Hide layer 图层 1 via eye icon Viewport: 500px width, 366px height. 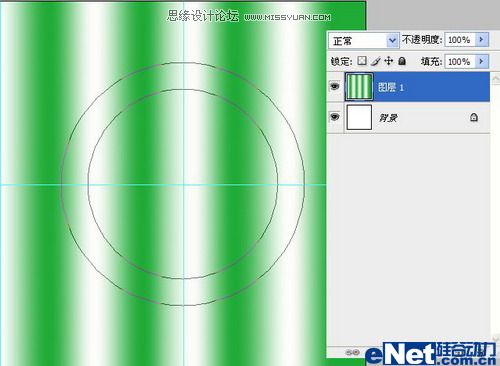coord(335,87)
